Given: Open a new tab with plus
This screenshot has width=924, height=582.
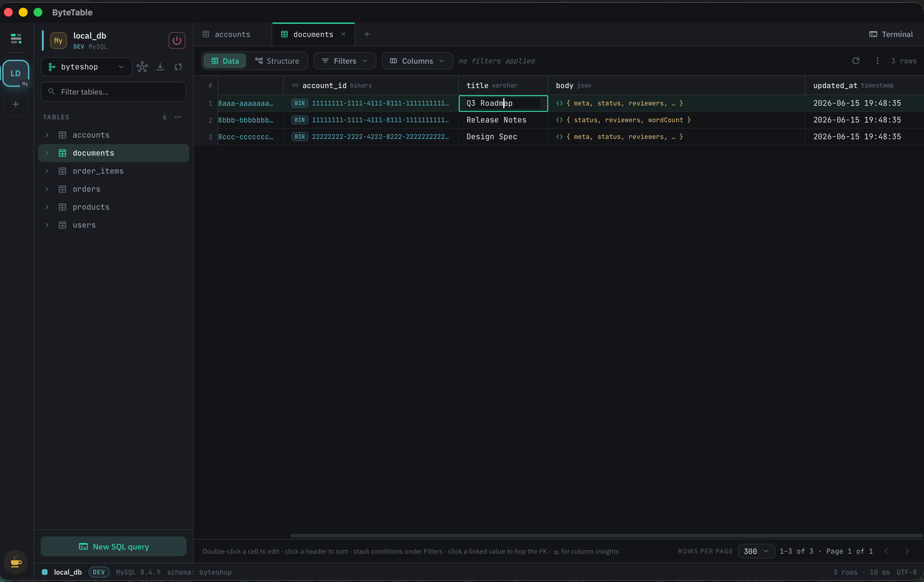Looking at the screenshot, I should tap(367, 34).
